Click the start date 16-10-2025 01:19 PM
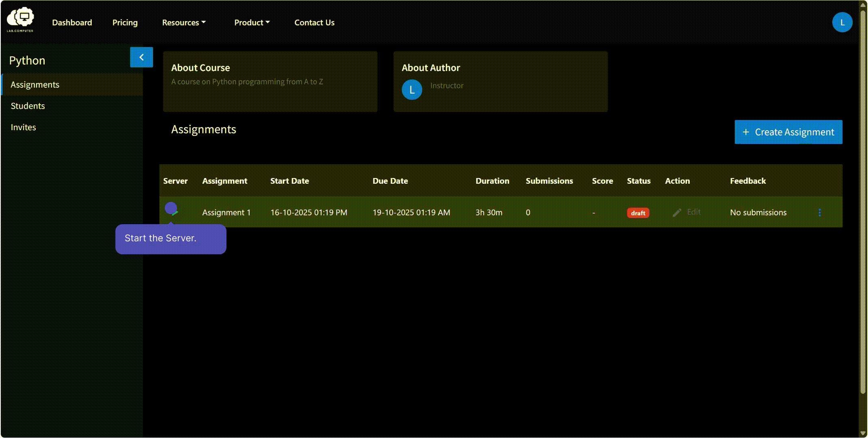Screen dimensions: 868x438 click(x=309, y=213)
